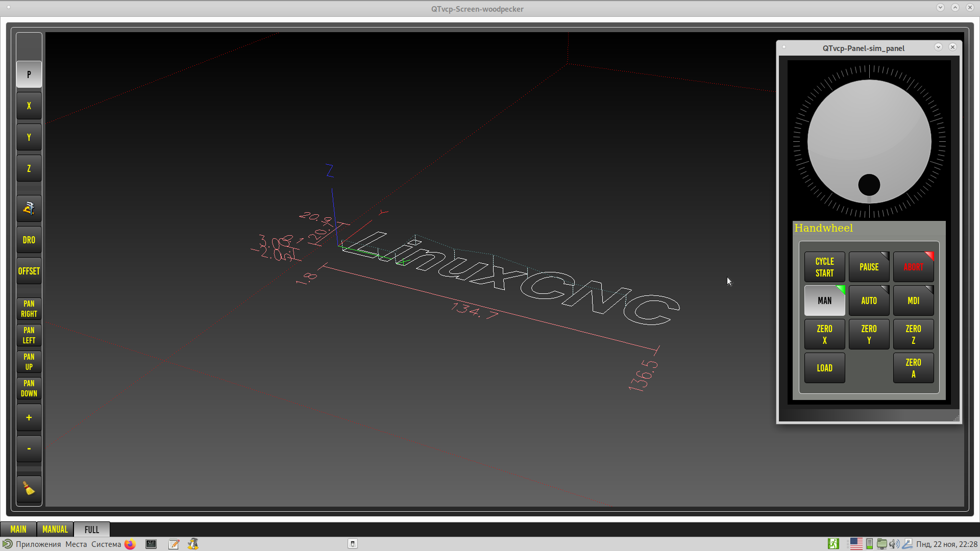Select the P perspective view button
This screenshot has height=551, width=980.
(x=29, y=74)
